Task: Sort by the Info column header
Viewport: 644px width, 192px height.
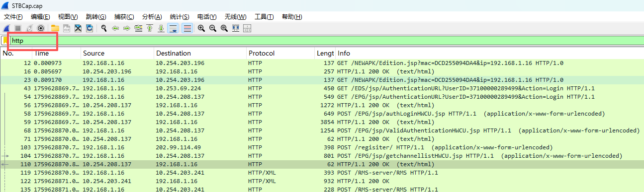Action: tap(490, 53)
